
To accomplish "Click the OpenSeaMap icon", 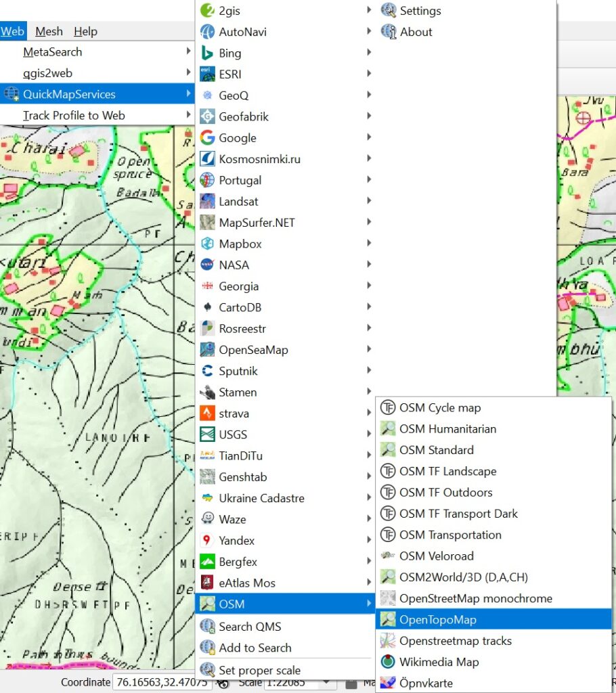I will 207,350.
